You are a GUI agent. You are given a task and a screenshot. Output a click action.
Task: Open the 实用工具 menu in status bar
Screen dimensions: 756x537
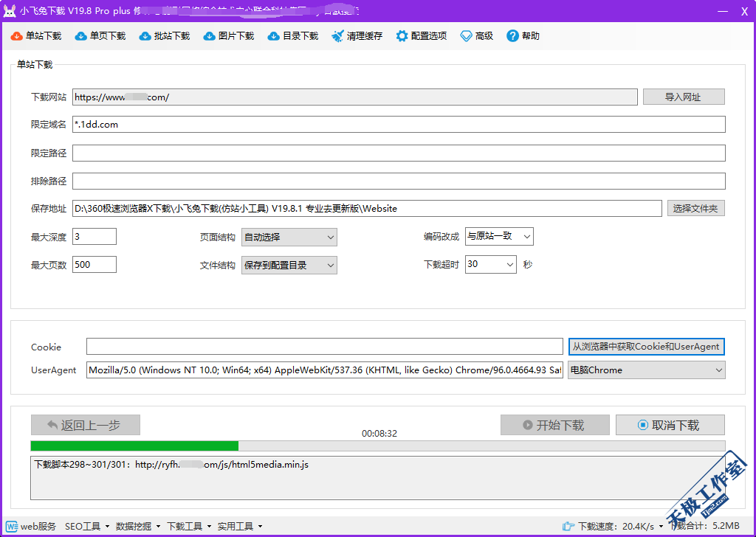[240, 527]
